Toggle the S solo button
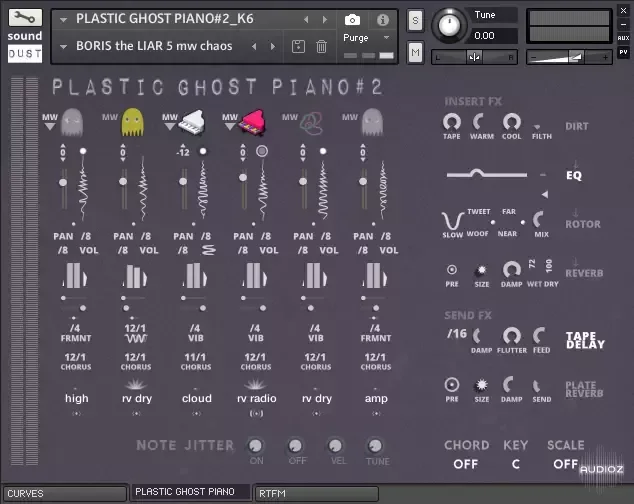 coord(415,20)
